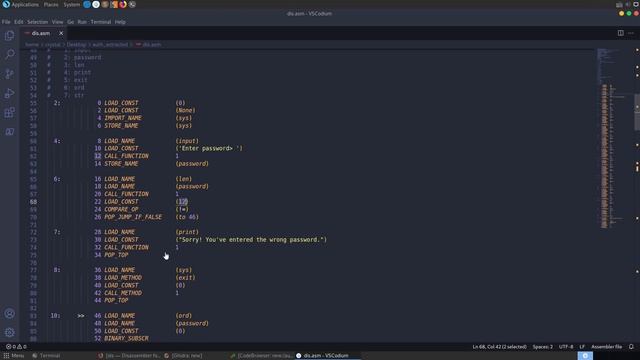Image resolution: width=640 pixels, height=360 pixels.
Task: Open the Accounts menu icon
Action: pos(9,313)
